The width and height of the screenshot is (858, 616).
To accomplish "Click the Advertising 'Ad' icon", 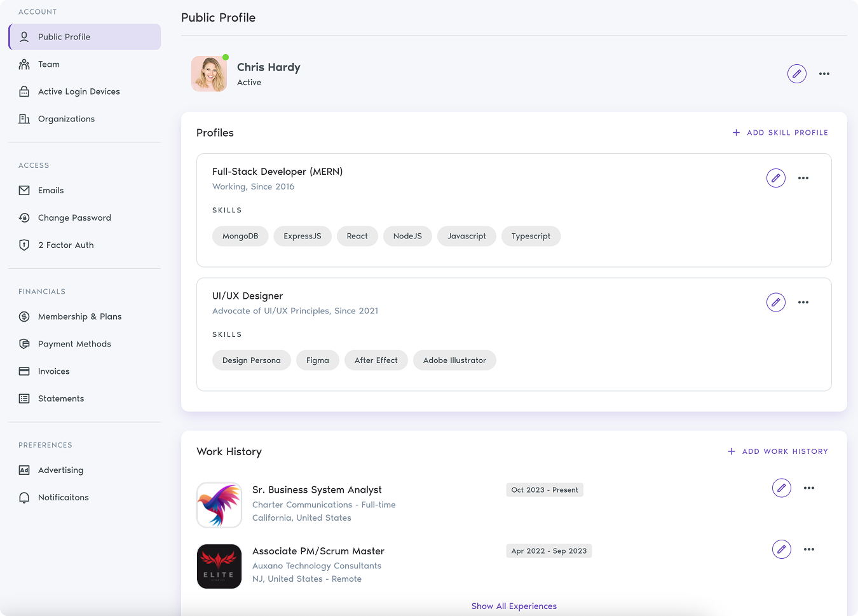I will point(24,470).
